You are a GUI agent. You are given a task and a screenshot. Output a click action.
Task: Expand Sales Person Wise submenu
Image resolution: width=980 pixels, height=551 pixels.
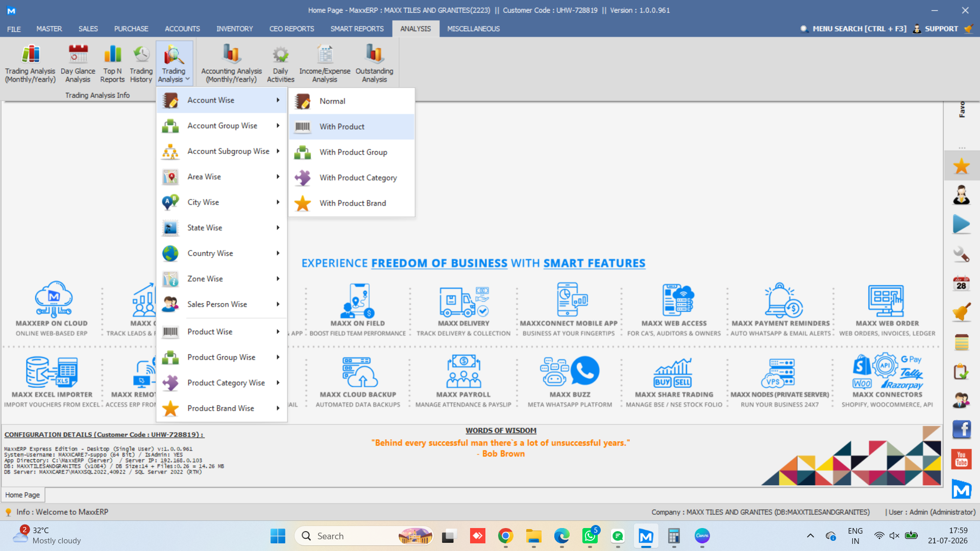click(222, 305)
